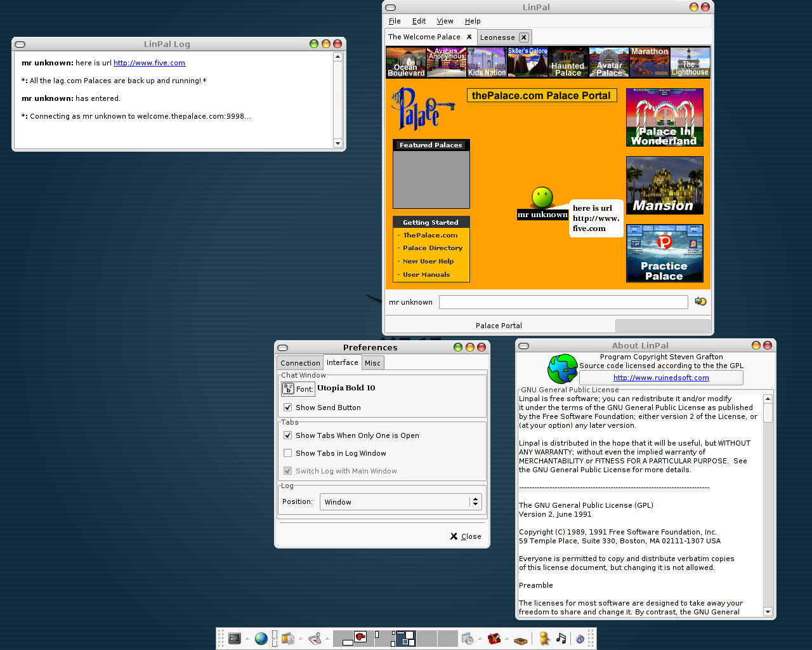Open the web browser globe in the panel

[x=261, y=639]
